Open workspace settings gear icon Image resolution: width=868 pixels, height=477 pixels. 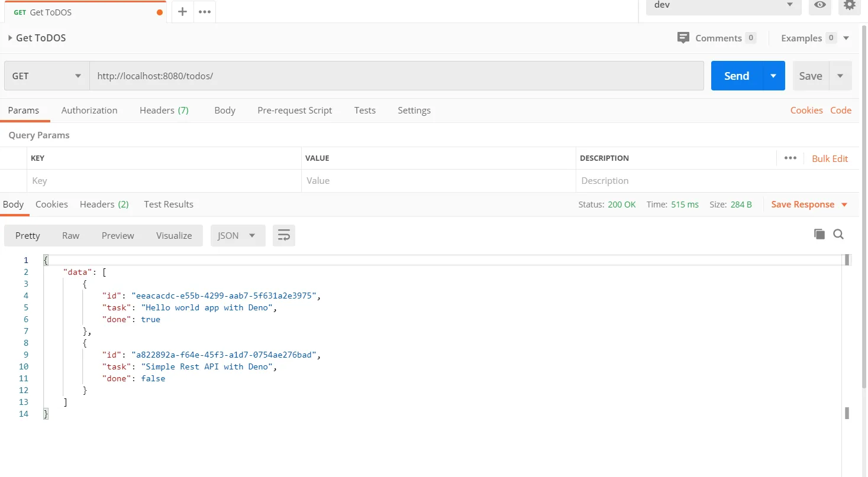click(x=849, y=5)
